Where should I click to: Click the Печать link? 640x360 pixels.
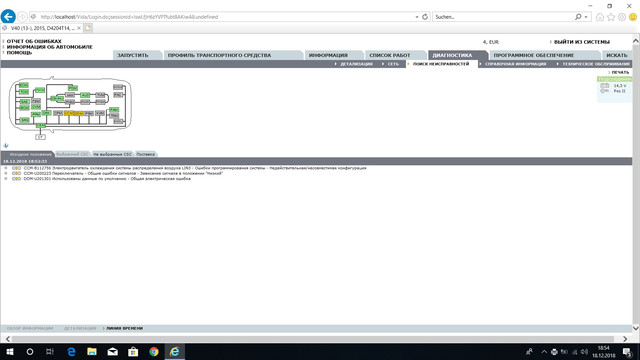(x=620, y=72)
